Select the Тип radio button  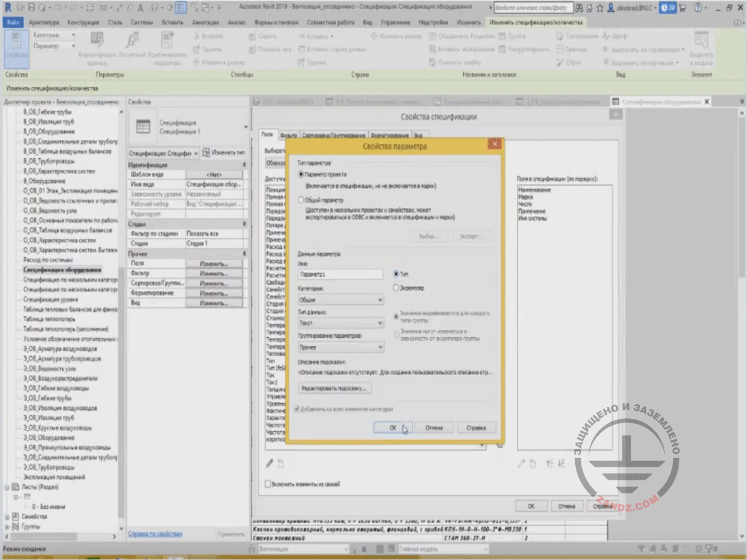click(397, 274)
